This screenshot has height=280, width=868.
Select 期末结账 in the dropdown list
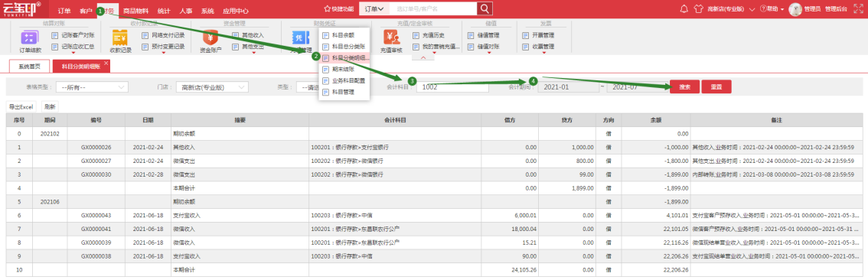[x=344, y=69]
